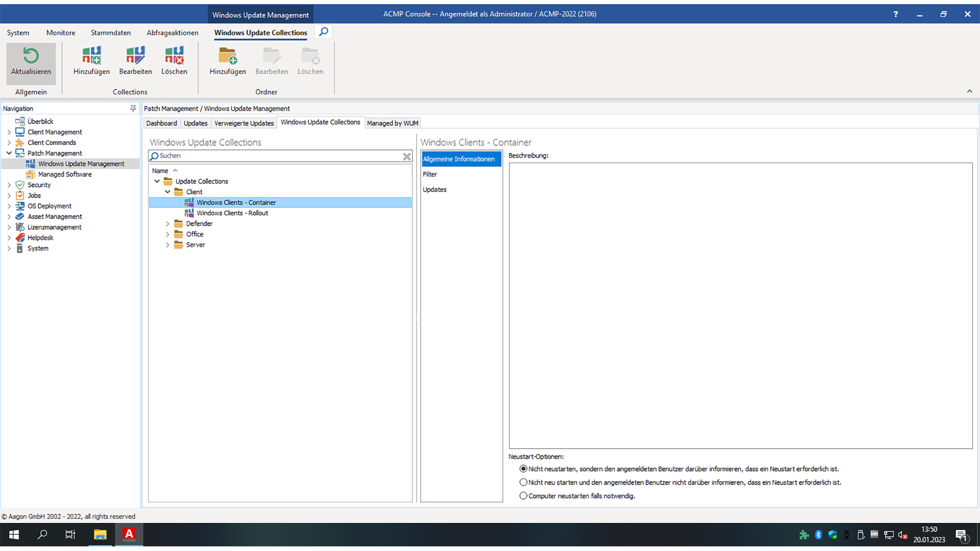
Task: Show the Filter section
Action: (430, 174)
